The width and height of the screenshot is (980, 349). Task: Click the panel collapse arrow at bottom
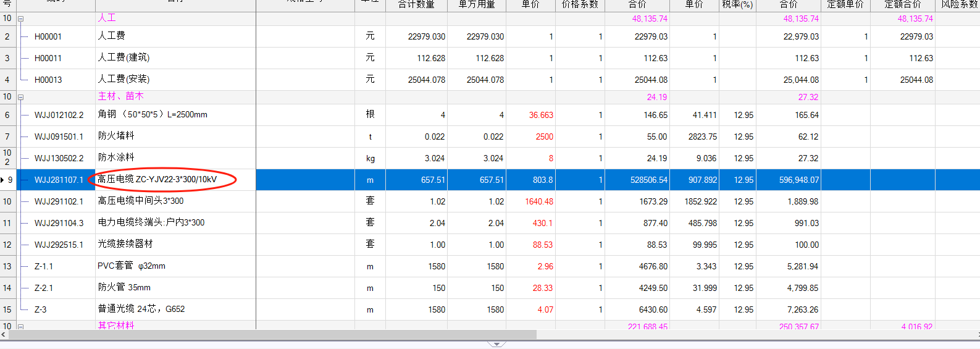496,344
